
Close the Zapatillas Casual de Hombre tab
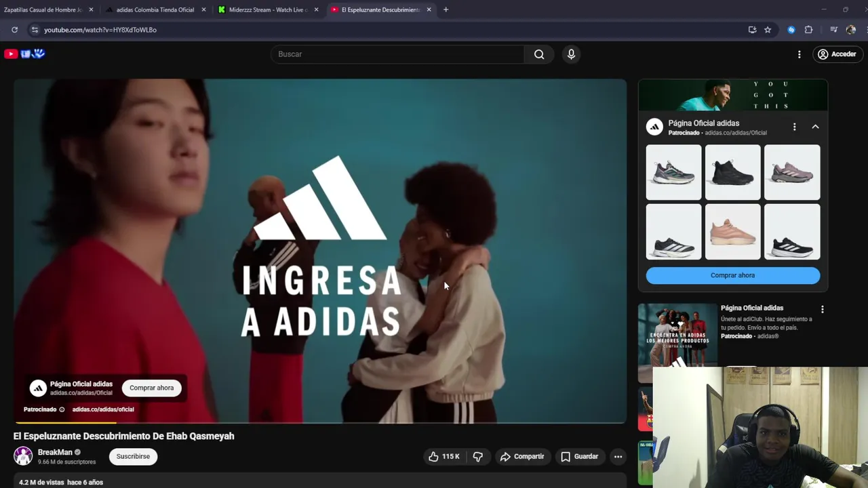91,10
